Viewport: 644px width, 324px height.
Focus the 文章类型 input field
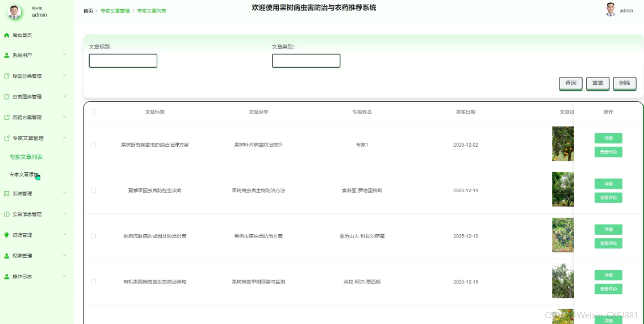coord(306,61)
